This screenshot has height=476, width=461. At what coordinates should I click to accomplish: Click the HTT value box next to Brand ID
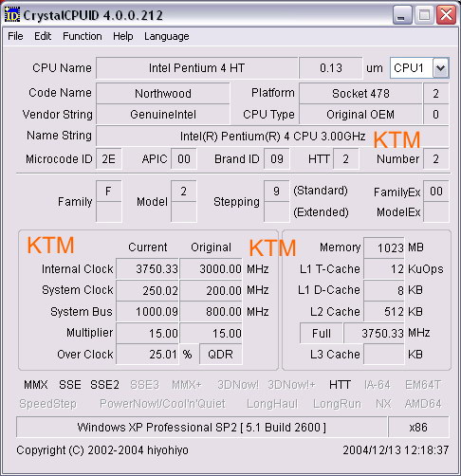pos(345,158)
